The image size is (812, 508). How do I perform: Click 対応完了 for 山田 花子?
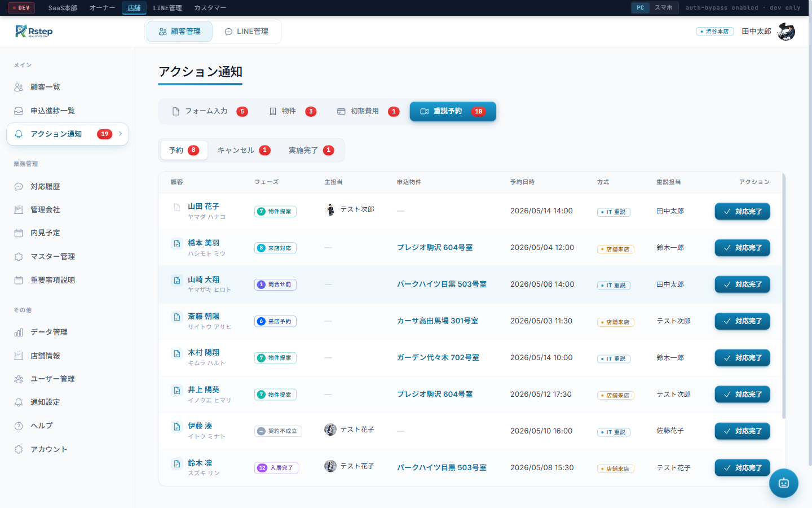pyautogui.click(x=742, y=211)
